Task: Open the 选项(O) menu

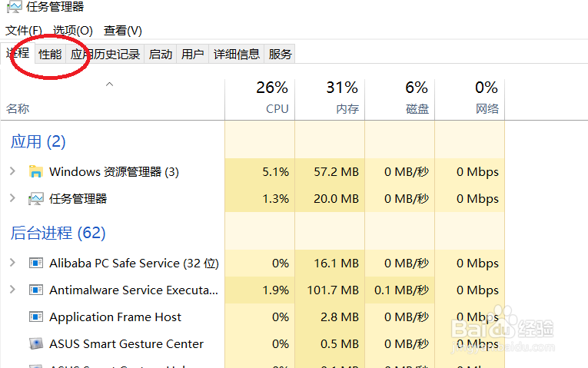Action: pos(73,31)
